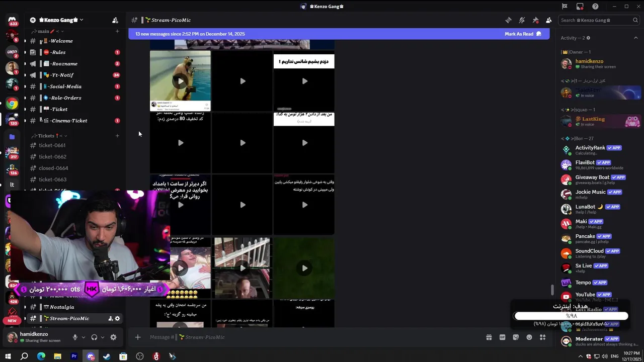Screen dimensions: 644x362
Task: Create invite icon on Stream-PicoMic channel
Action: 110,318
